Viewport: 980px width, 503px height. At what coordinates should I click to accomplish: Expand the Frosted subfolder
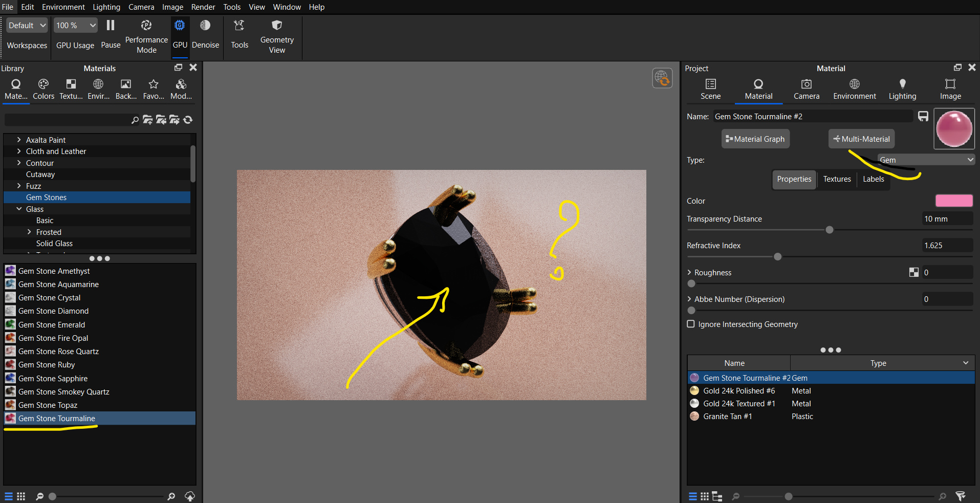[x=29, y=232]
